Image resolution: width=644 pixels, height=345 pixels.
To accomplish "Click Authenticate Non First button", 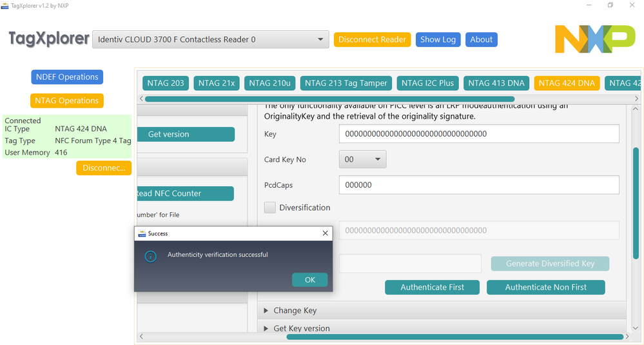I will (546, 287).
